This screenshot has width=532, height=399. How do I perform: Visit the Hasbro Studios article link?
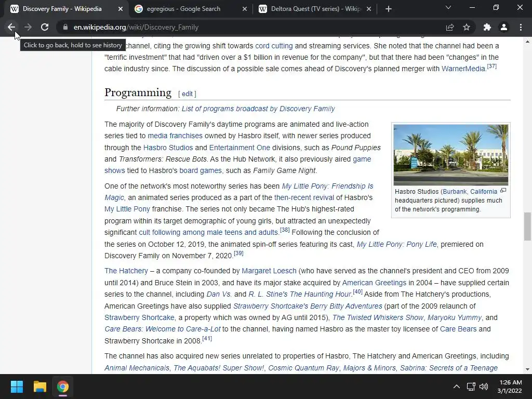click(x=168, y=148)
